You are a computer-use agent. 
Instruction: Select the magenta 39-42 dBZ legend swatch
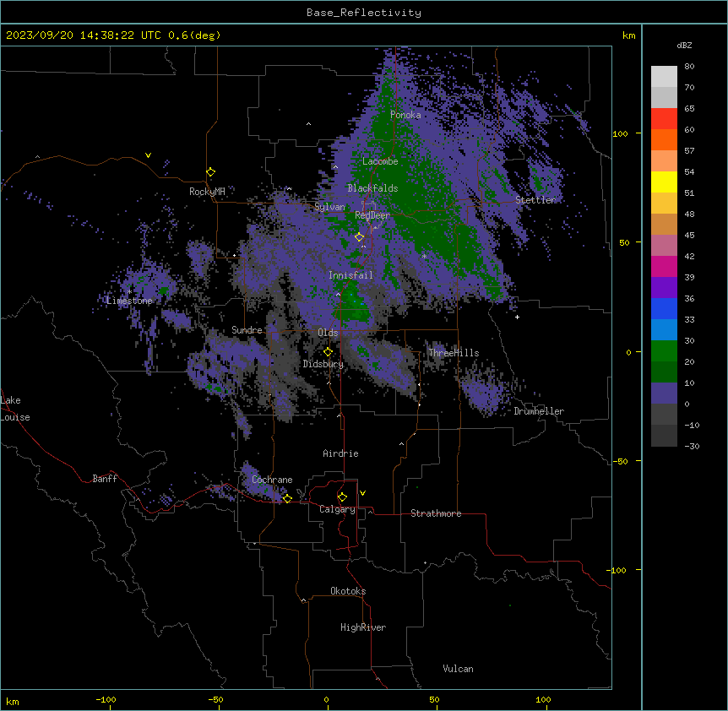point(664,266)
